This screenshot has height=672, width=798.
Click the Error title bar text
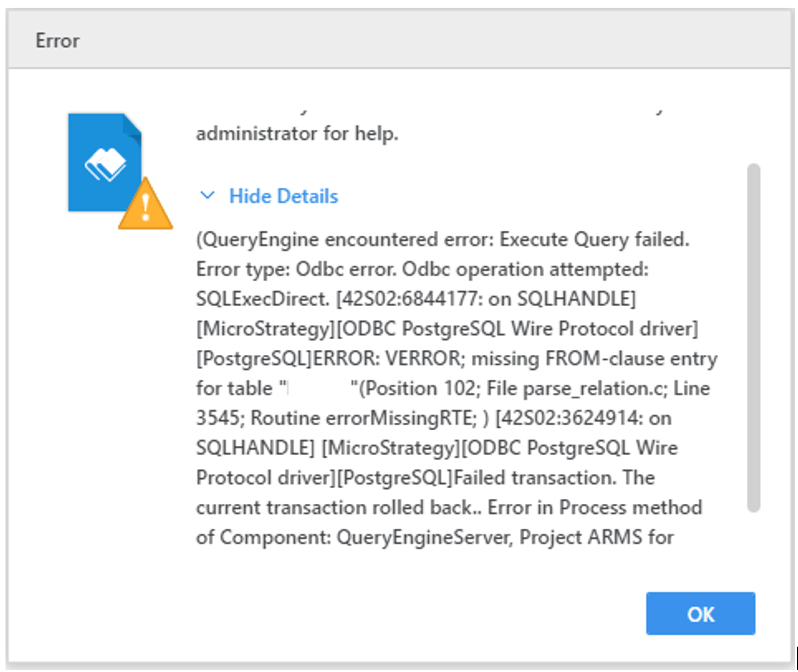(x=57, y=41)
